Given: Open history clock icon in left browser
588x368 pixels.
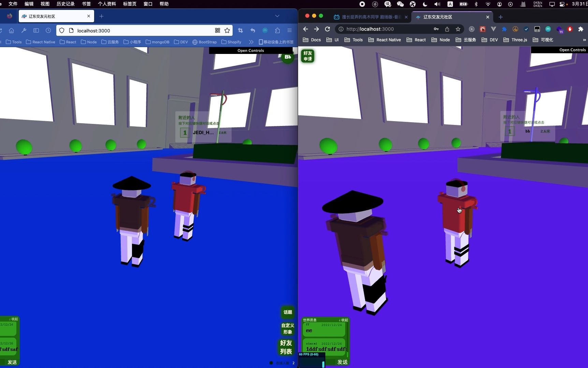Looking at the screenshot, I should coord(48,30).
